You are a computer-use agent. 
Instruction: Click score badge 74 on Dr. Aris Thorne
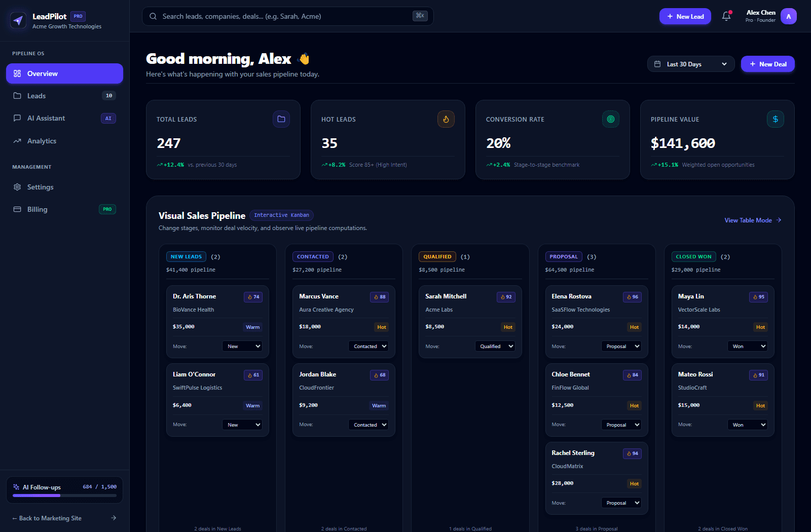(x=253, y=297)
